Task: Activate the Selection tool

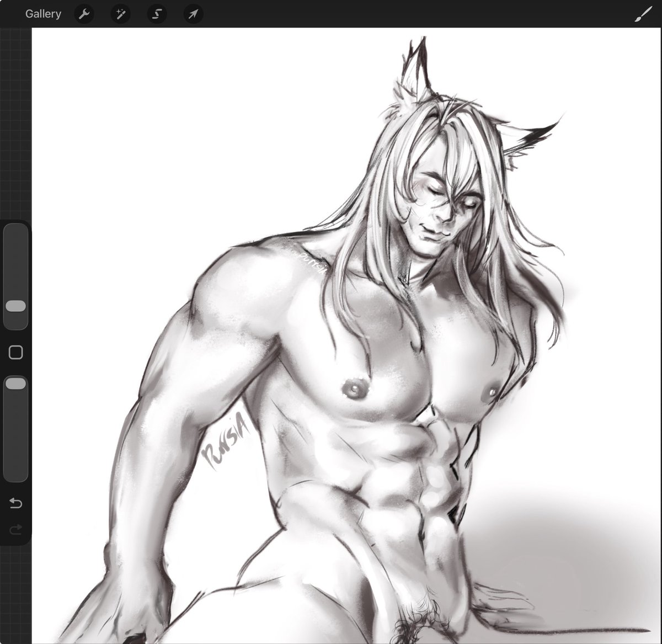Action: click(x=157, y=14)
